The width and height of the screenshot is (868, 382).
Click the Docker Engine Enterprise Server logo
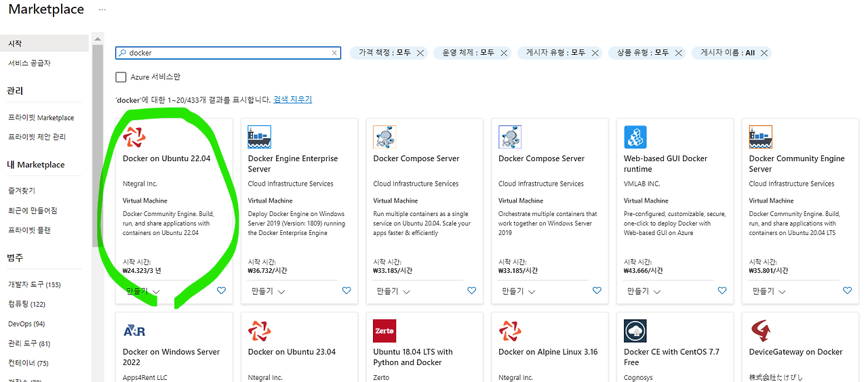point(260,137)
